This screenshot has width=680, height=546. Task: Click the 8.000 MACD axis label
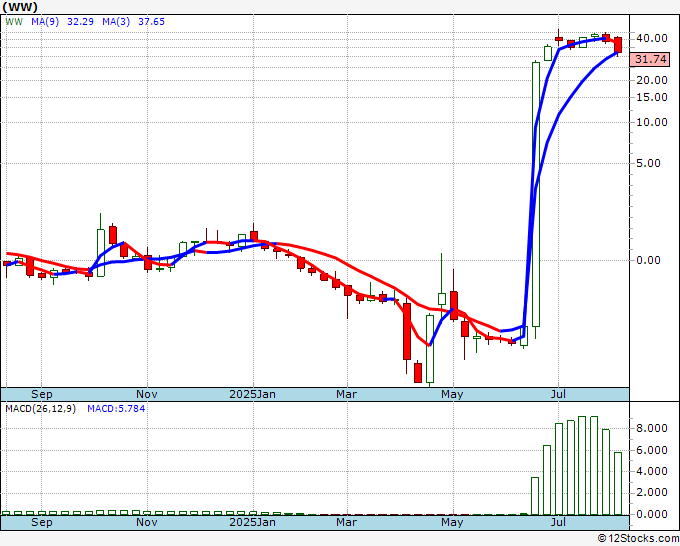tap(651, 428)
